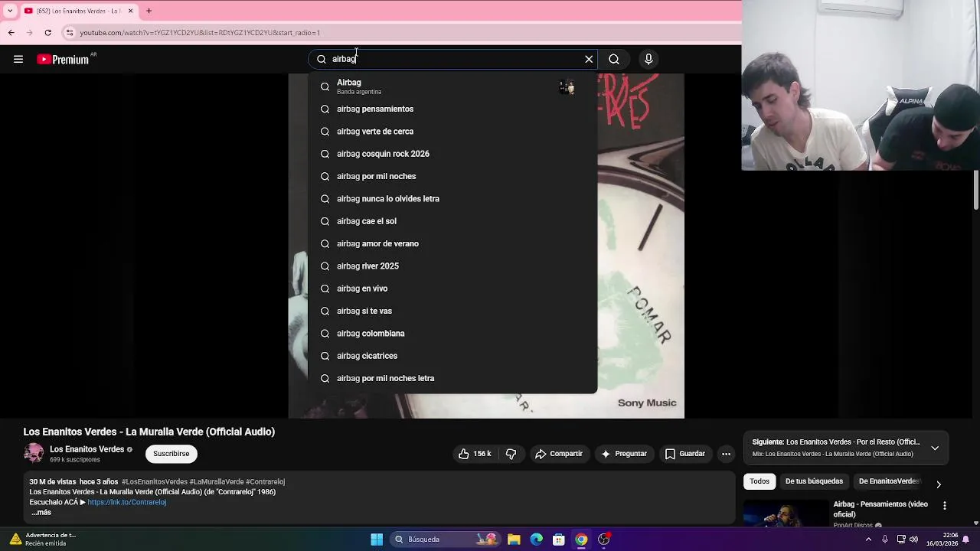Open Microsoft Edge from the taskbar
This screenshot has width=980, height=551.
[x=537, y=540]
